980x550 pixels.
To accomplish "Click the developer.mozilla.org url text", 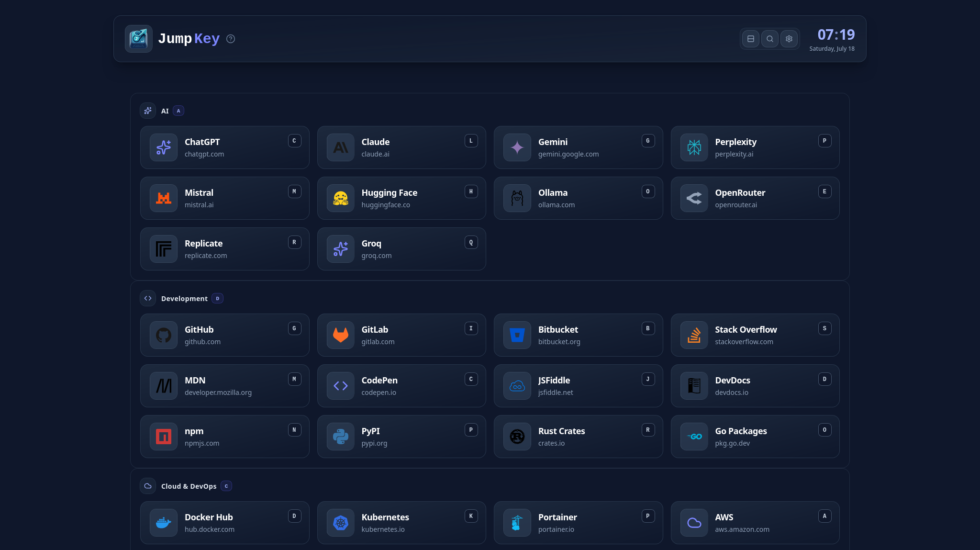I will tap(218, 393).
